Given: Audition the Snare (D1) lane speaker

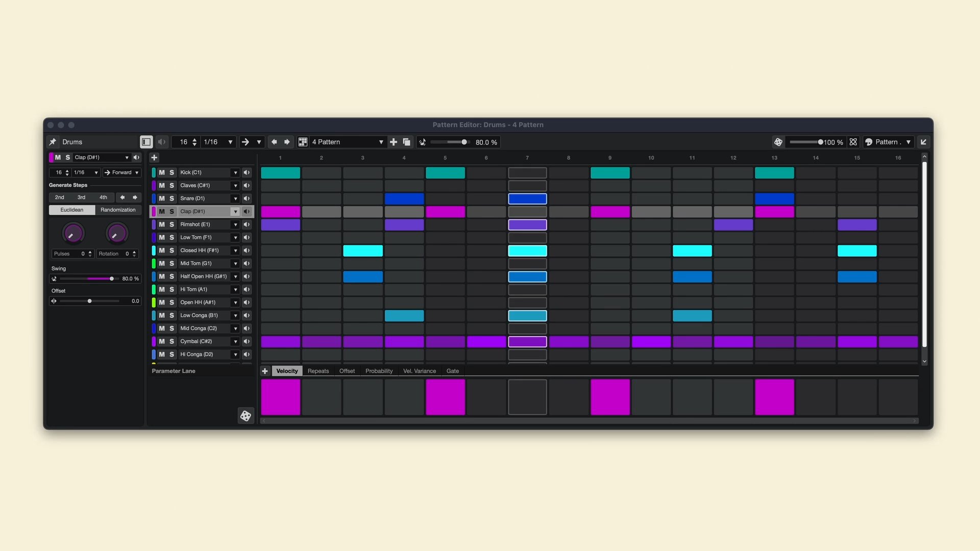Looking at the screenshot, I should click(247, 198).
